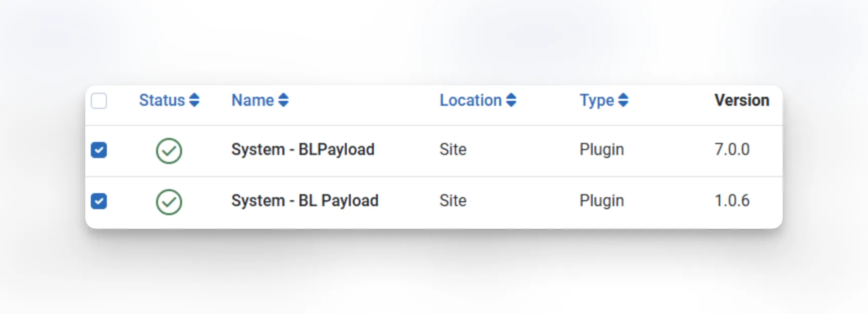The height and width of the screenshot is (314, 868).
Task: Click the Status column header
Action: coord(162,100)
